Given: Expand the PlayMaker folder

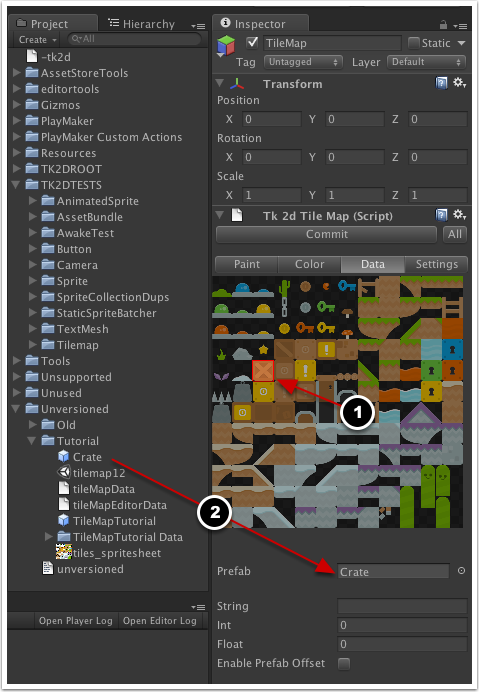Looking at the screenshot, I should point(17,120).
